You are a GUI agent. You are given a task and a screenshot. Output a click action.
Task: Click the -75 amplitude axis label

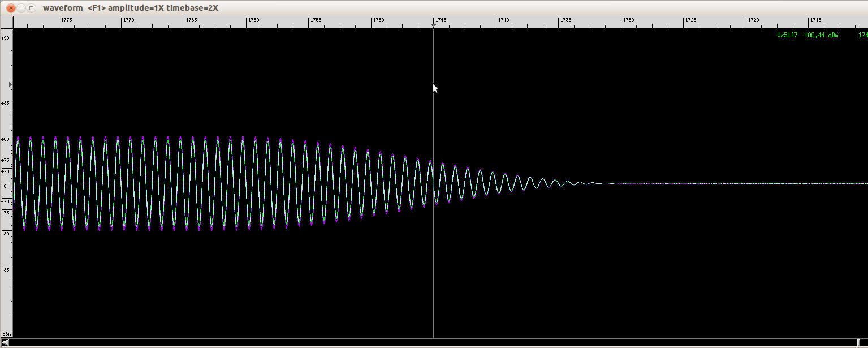click(6, 213)
